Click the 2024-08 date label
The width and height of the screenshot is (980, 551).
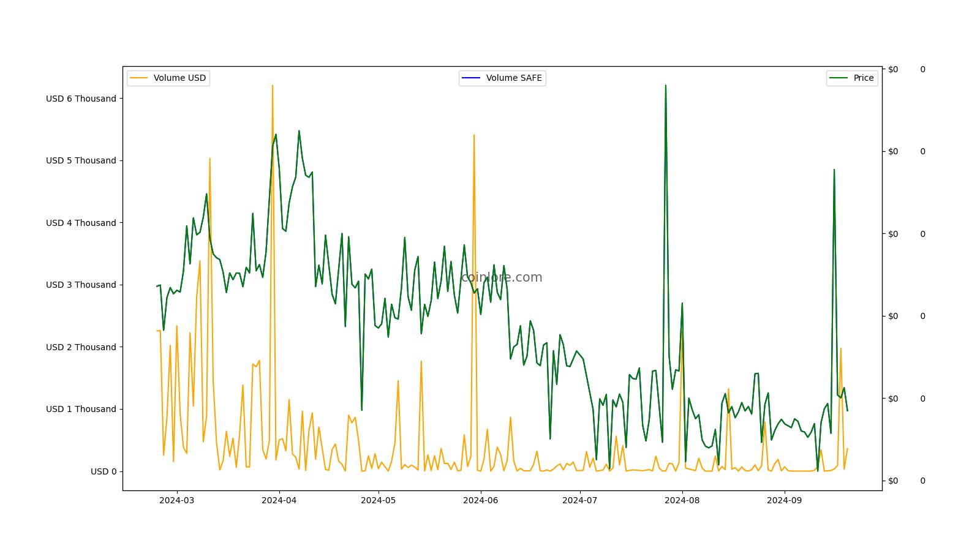point(682,500)
